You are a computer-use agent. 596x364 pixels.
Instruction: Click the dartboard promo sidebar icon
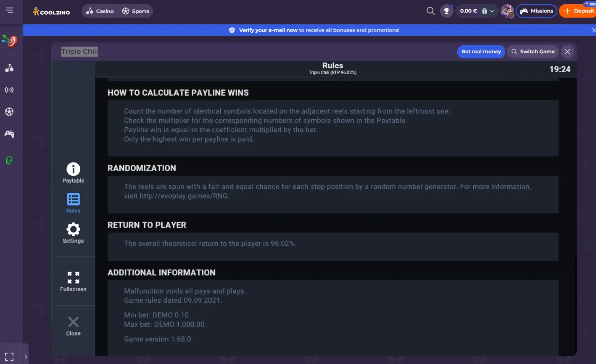click(9, 41)
